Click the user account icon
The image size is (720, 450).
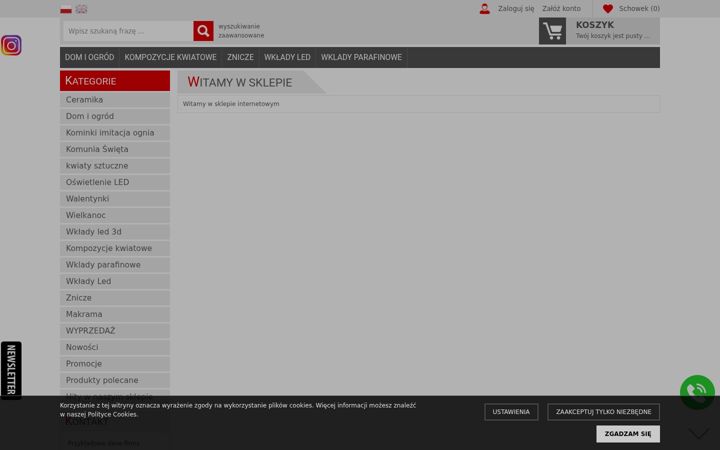484,9
